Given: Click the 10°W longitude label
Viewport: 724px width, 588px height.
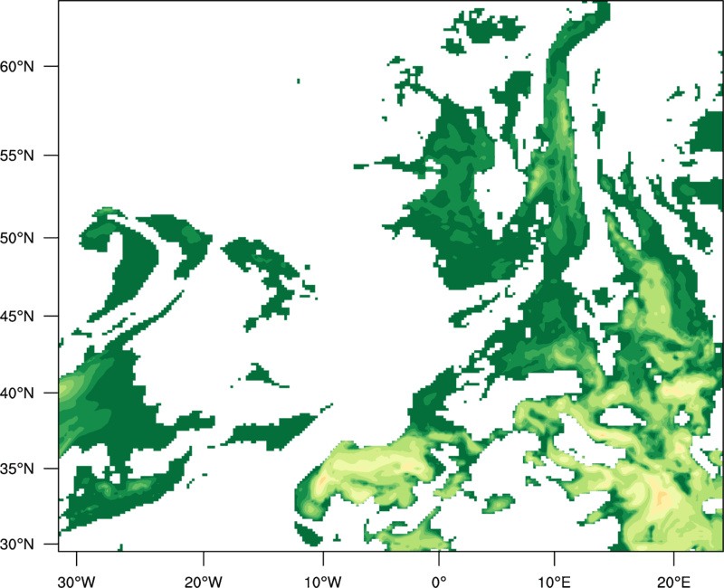Looking at the screenshot, I should tap(323, 582).
